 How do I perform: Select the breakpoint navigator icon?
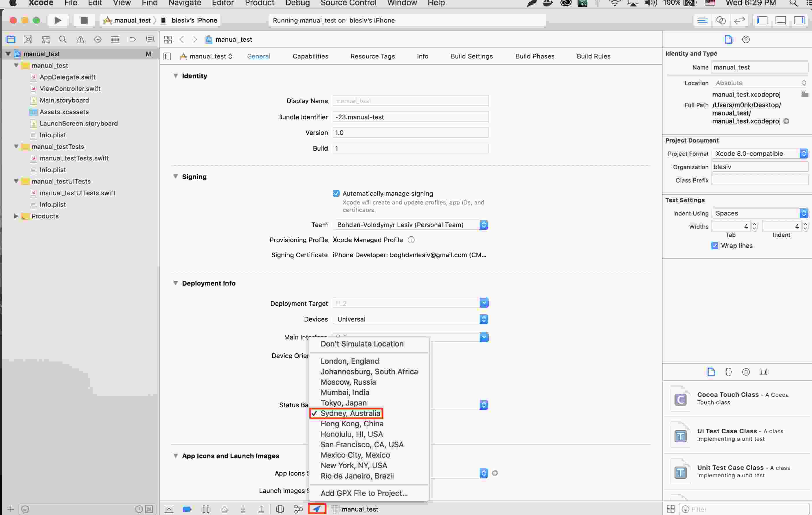133,39
